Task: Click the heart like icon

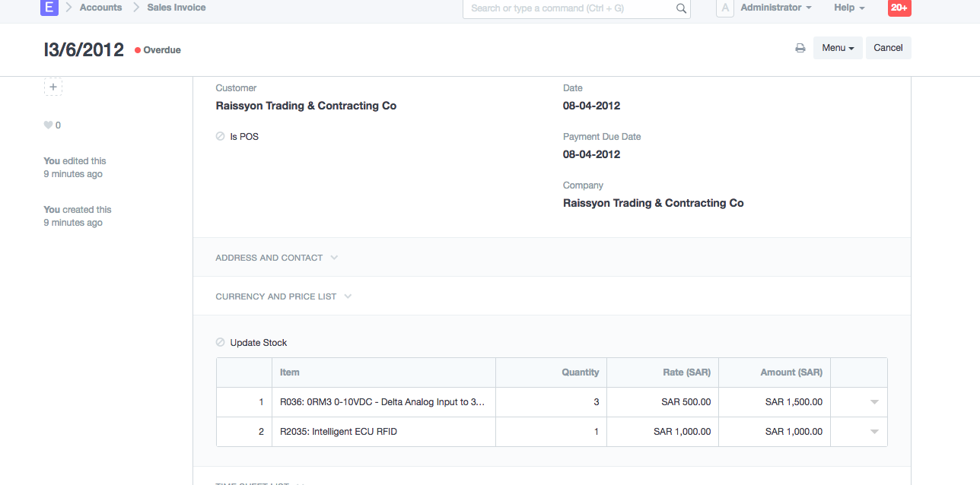Action: coord(48,125)
